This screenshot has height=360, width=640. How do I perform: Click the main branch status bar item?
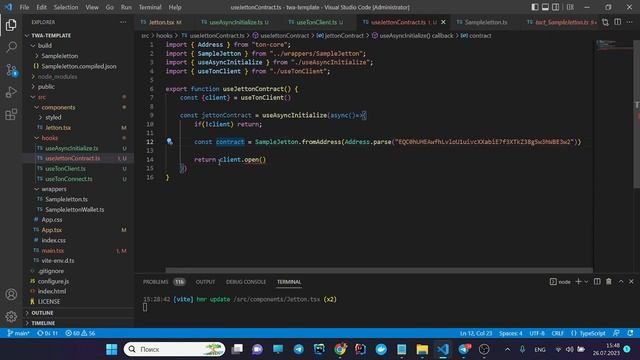tap(18, 333)
